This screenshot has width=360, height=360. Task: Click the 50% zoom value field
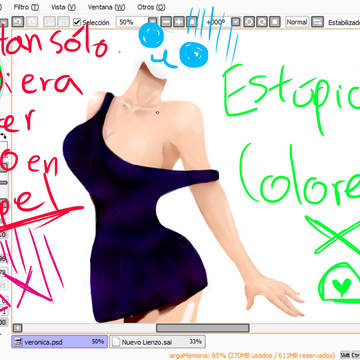pos(132,22)
